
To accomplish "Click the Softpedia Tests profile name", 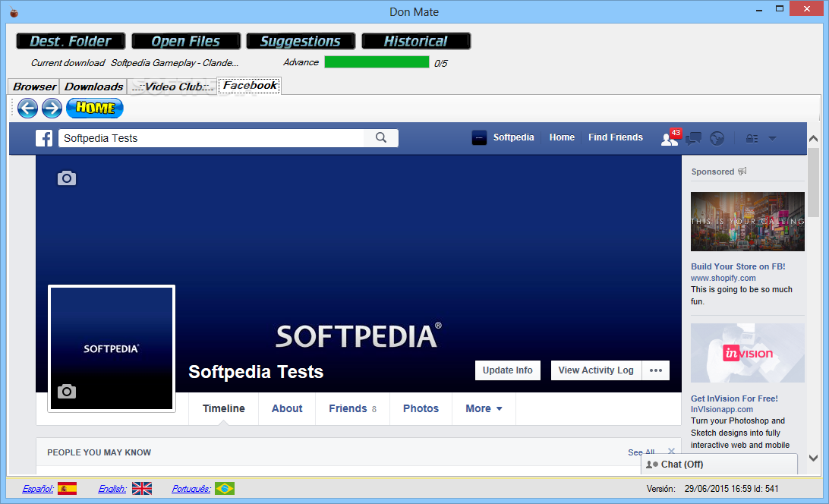I will click(x=256, y=372).
